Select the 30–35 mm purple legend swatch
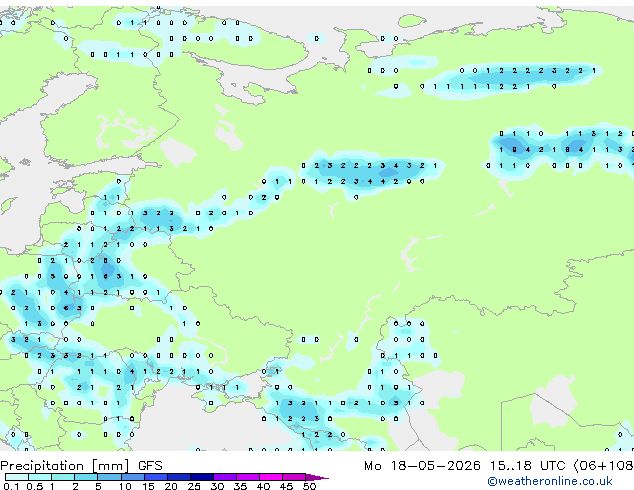634x490 pixels. coord(225,477)
